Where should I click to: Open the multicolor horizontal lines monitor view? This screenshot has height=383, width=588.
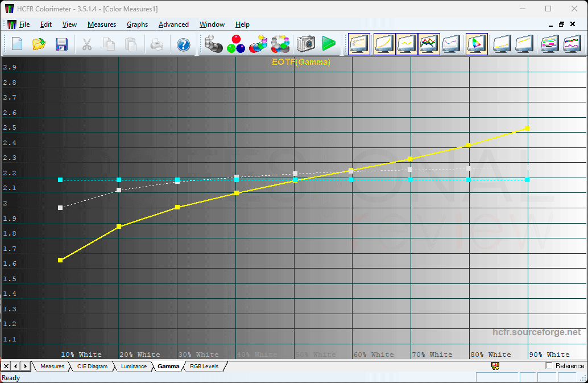coord(550,44)
